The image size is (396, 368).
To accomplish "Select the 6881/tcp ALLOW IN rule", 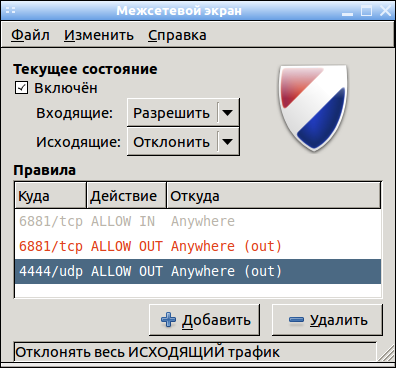I will (x=198, y=221).
